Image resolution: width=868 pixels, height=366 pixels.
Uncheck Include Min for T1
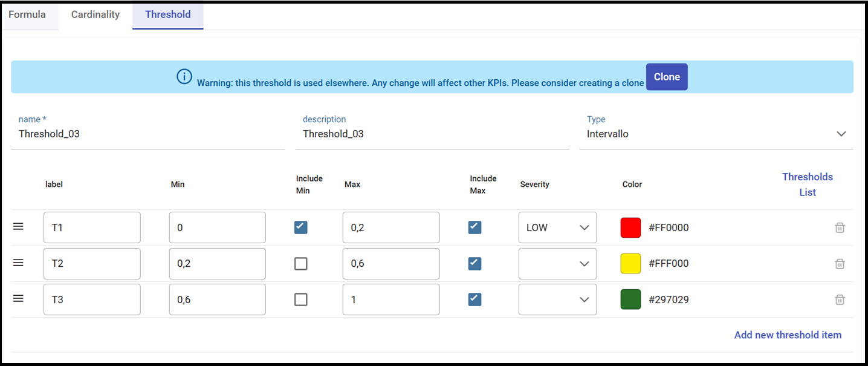(300, 227)
